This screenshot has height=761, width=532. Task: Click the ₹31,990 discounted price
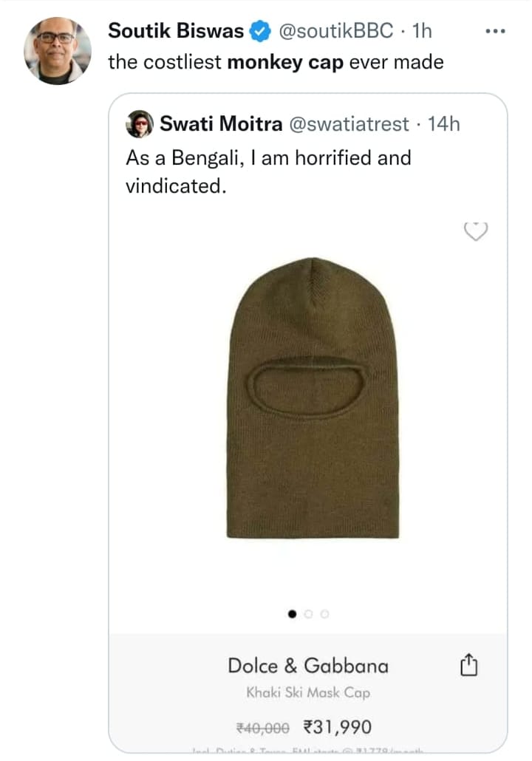pos(338,727)
